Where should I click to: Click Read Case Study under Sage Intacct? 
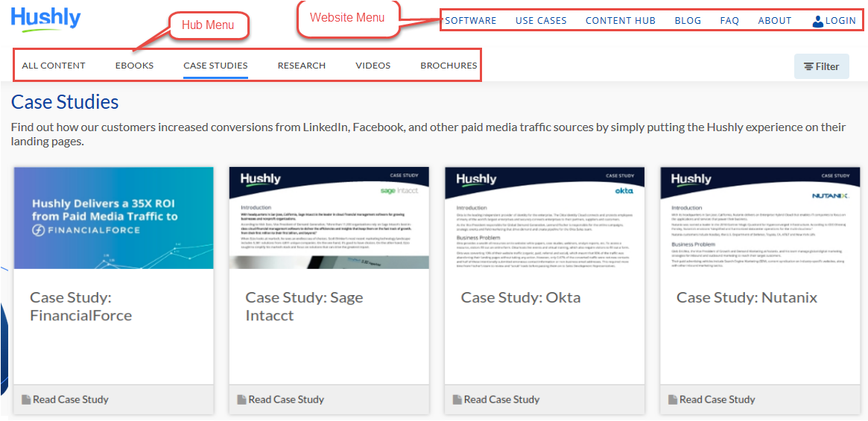click(286, 399)
